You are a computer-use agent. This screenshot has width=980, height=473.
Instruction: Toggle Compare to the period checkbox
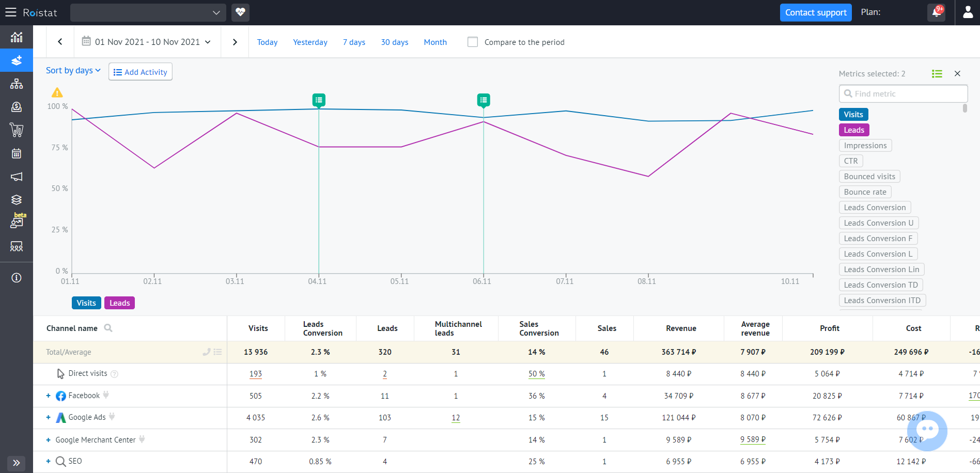point(473,42)
